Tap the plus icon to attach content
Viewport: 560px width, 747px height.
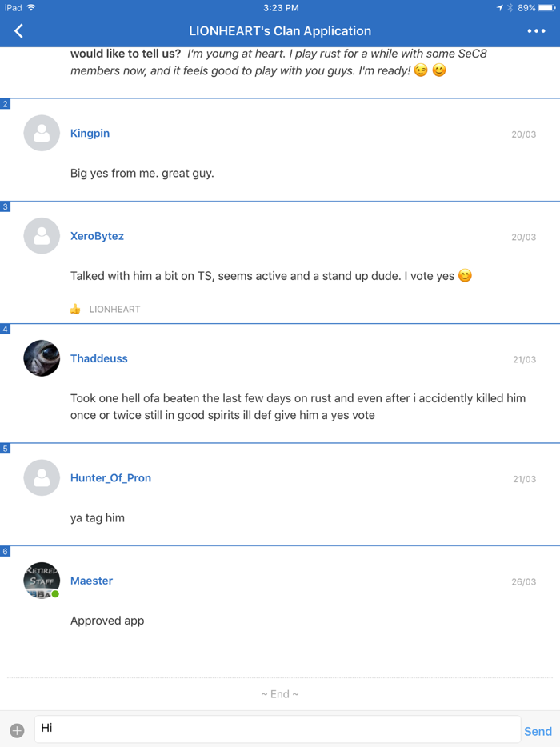coord(17,728)
